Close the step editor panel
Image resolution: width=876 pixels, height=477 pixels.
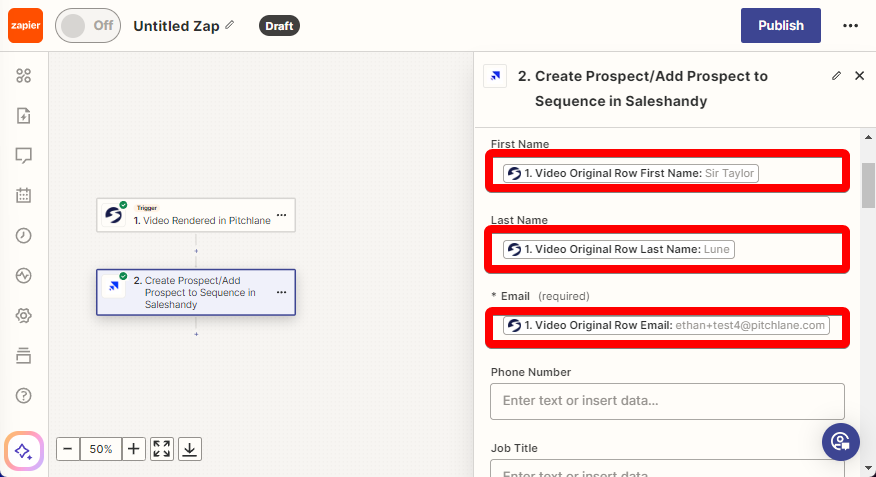pos(860,75)
